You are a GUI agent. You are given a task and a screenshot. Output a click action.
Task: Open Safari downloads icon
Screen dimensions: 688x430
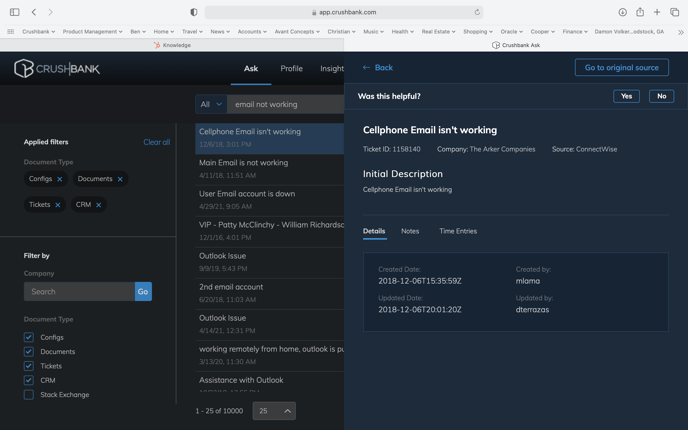click(622, 12)
